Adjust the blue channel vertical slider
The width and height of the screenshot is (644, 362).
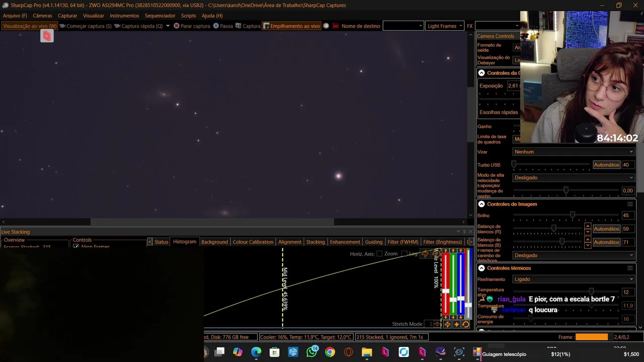(x=461, y=299)
